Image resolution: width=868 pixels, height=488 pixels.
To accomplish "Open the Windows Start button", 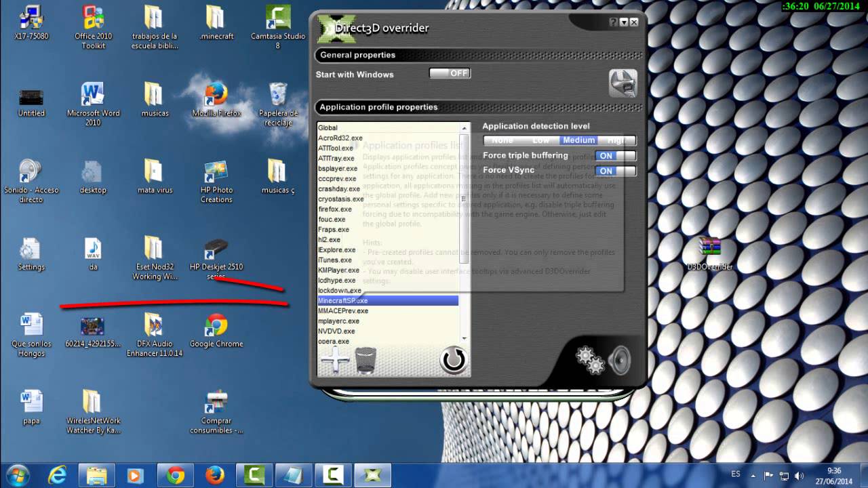I will [18, 475].
